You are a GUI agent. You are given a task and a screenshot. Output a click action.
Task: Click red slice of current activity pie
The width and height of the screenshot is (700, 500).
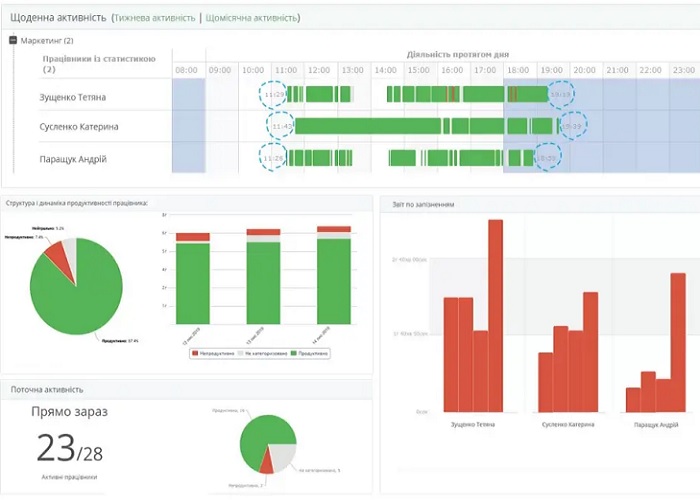(266, 462)
